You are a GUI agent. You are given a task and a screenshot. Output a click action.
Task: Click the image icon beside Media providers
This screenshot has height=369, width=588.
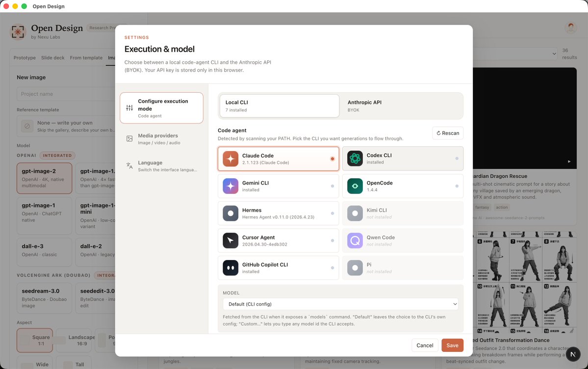tap(129, 138)
